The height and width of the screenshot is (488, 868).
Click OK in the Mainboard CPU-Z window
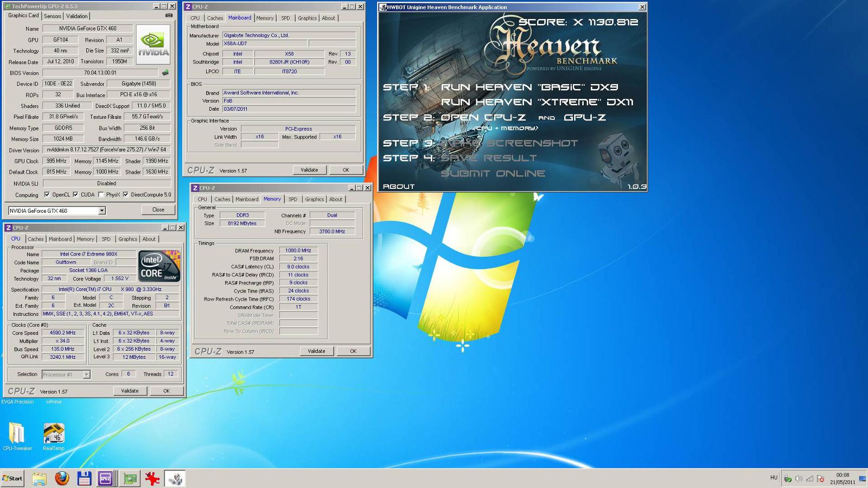[x=346, y=170]
